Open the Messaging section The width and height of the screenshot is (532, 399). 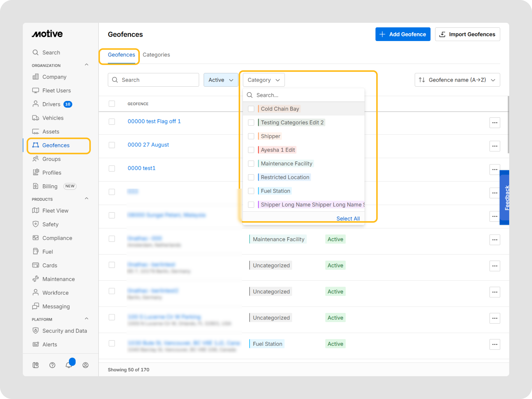(56, 306)
